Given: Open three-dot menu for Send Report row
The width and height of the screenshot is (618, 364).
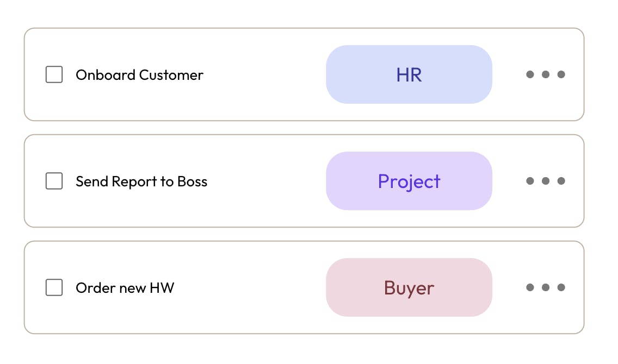Looking at the screenshot, I should click(x=546, y=181).
